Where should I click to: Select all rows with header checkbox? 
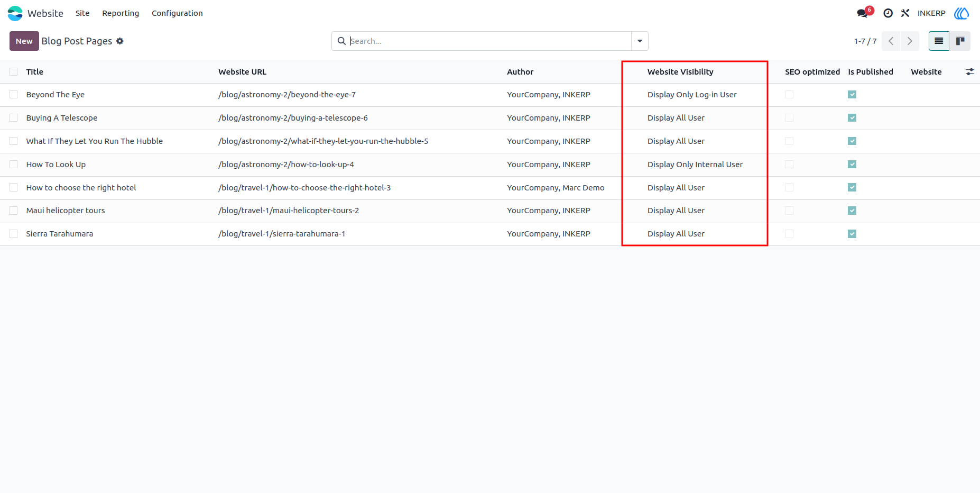(x=14, y=72)
